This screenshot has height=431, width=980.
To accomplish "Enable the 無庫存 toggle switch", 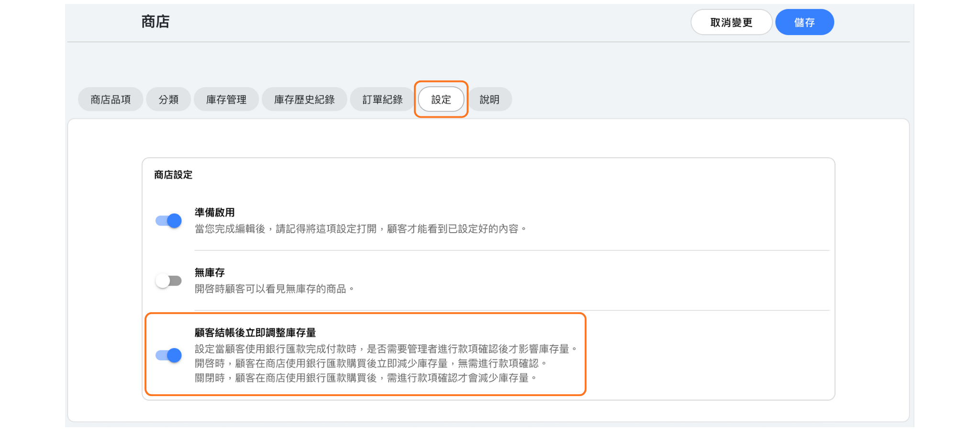I will [168, 281].
